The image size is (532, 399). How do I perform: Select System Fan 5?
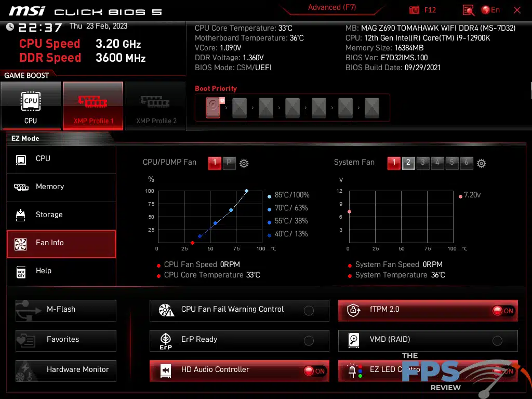coord(452,163)
